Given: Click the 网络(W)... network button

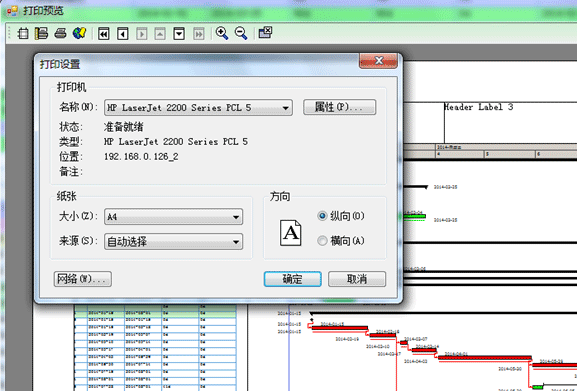Looking at the screenshot, I should click(x=83, y=279).
